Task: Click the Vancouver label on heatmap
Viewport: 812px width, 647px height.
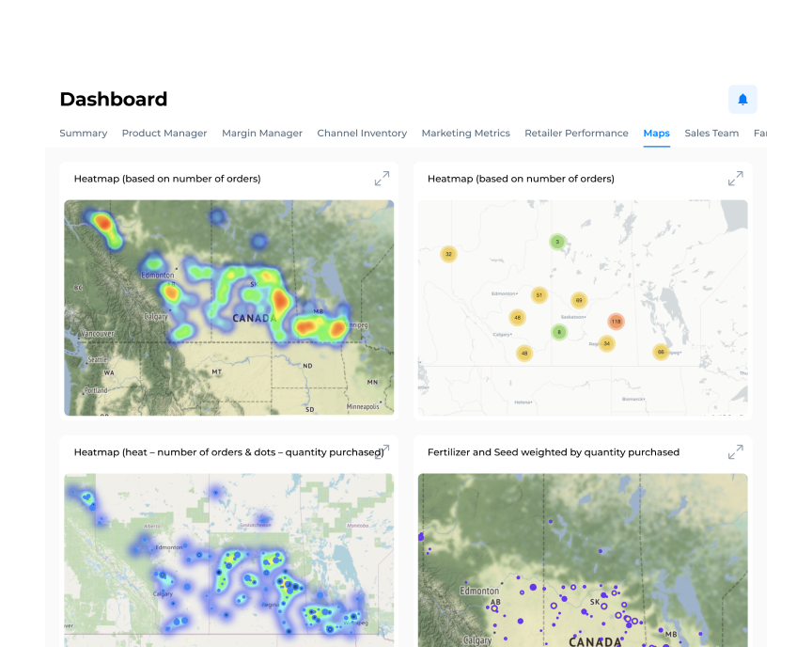Action: pos(98,334)
